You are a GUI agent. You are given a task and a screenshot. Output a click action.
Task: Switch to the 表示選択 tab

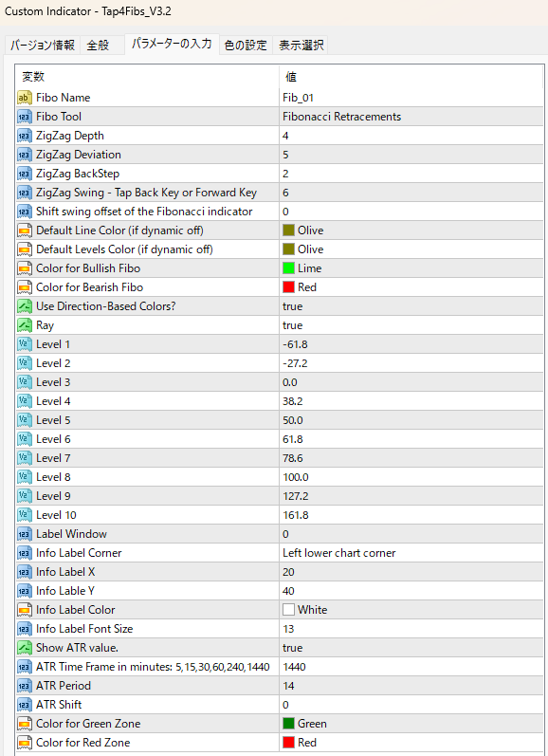coord(301,46)
